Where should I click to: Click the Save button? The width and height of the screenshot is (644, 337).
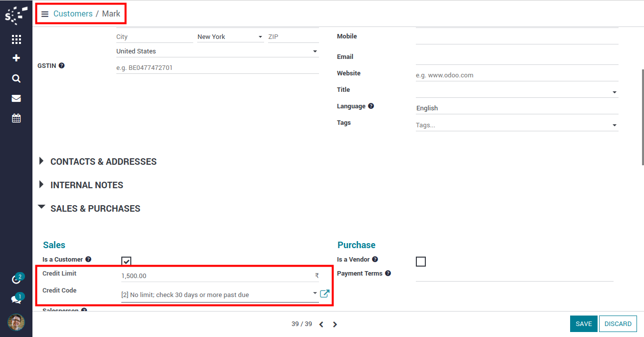583,324
